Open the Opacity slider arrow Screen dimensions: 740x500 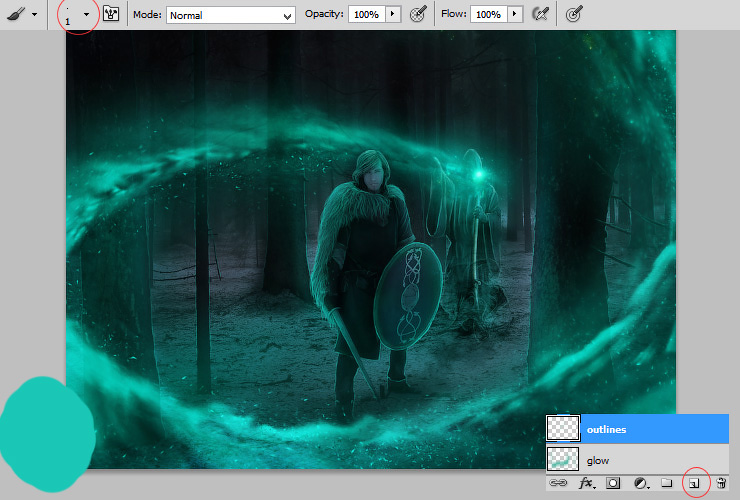[393, 15]
